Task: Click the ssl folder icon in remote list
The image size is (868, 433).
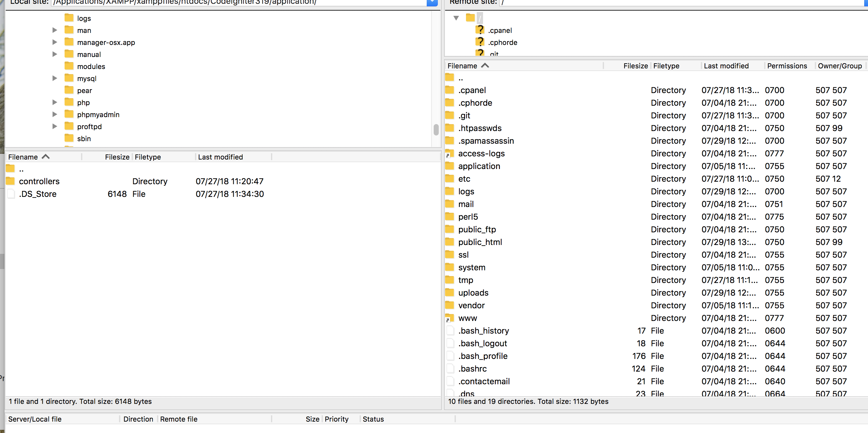Action: 450,254
